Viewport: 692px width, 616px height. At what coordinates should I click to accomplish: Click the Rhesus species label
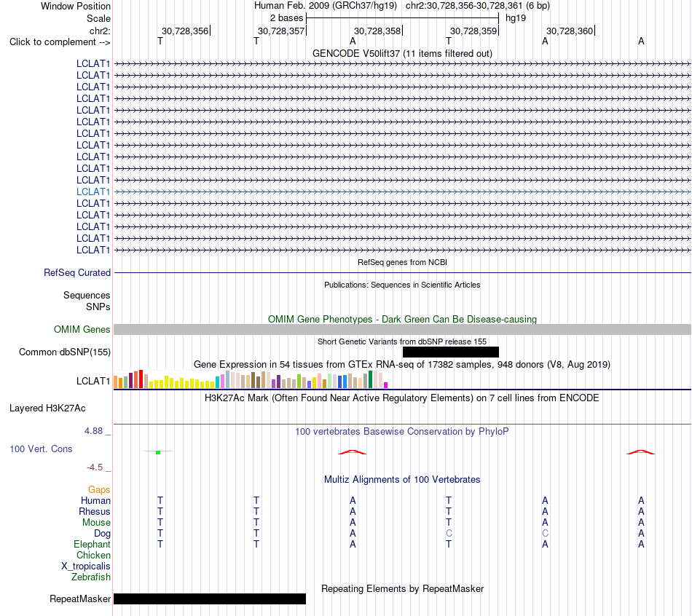(95, 511)
